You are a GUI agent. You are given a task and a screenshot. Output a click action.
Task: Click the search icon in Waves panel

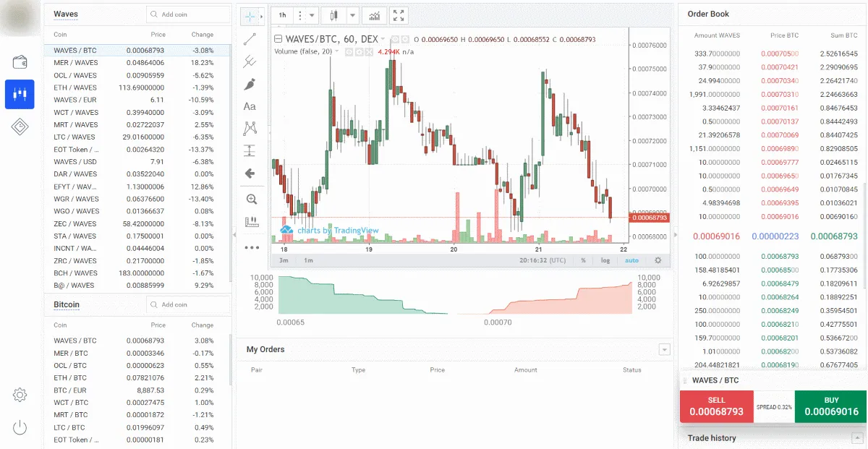click(x=154, y=14)
